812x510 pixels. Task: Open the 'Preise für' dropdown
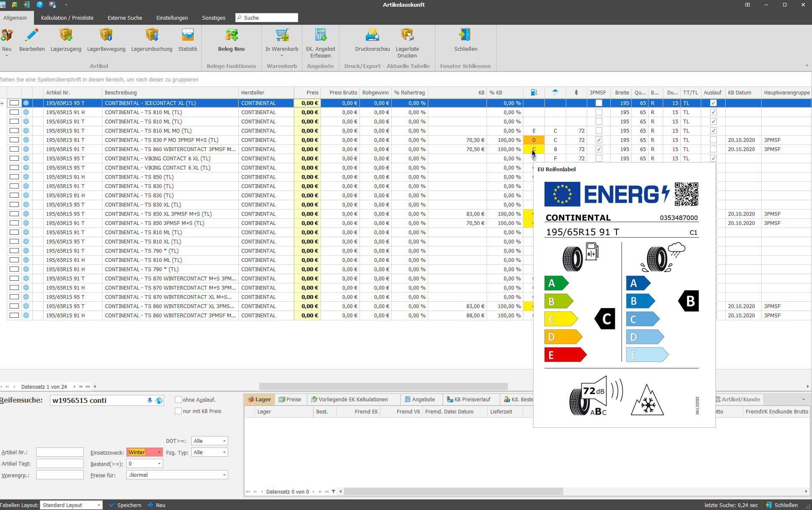224,475
